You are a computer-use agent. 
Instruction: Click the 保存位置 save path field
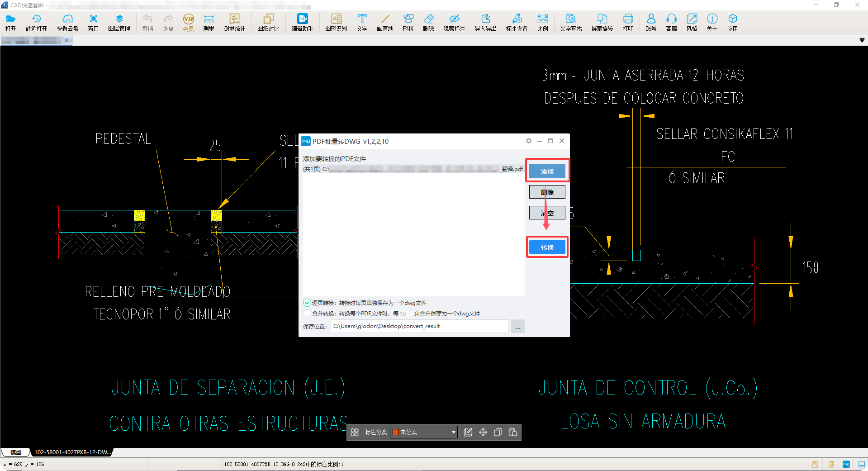coord(419,326)
